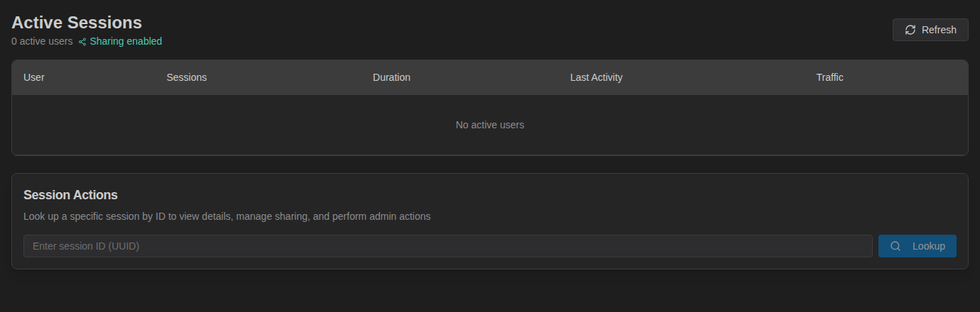The image size is (980, 312).
Task: Click the share icon beside Sharing enabled
Action: pos(82,42)
